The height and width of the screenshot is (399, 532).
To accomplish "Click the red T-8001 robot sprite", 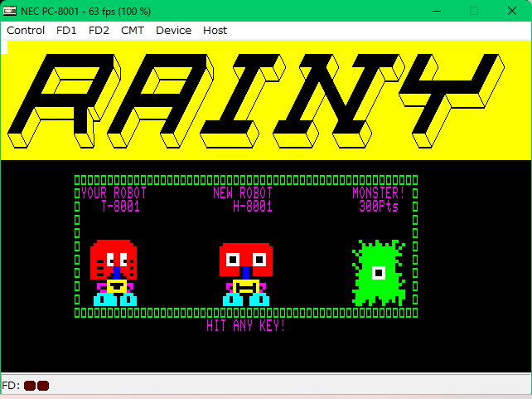I will click(114, 273).
